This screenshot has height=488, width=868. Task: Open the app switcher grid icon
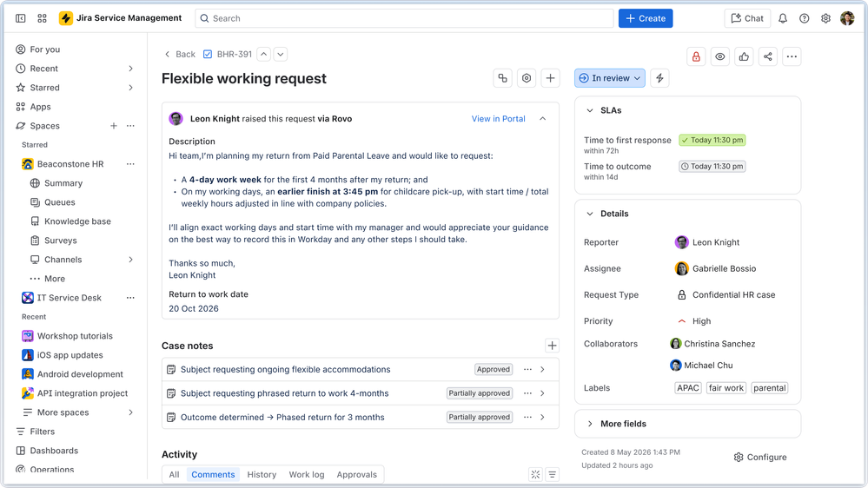coord(42,18)
